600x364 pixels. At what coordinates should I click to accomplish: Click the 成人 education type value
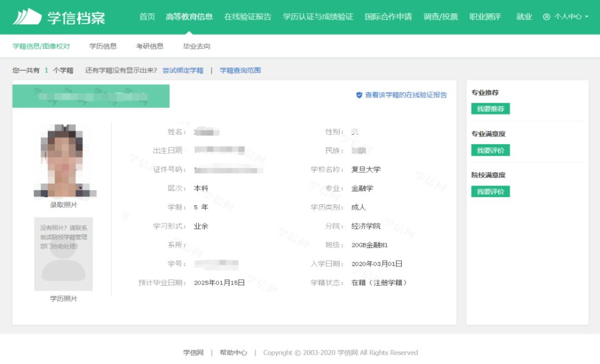point(358,207)
